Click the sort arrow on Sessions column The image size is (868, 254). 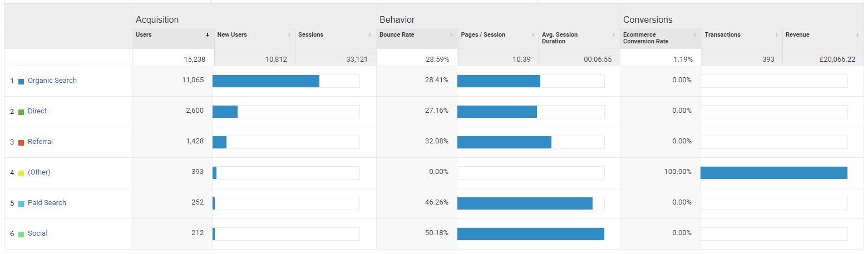coord(370,35)
